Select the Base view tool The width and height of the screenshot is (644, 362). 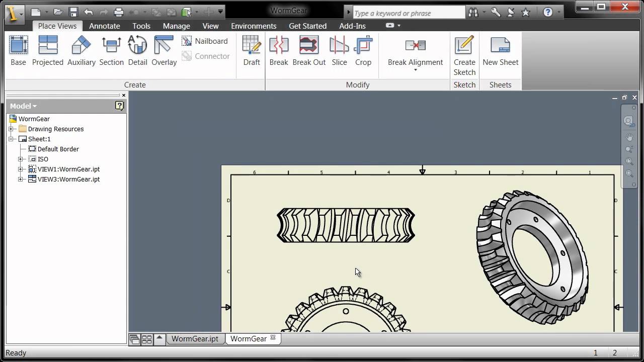coord(18,50)
